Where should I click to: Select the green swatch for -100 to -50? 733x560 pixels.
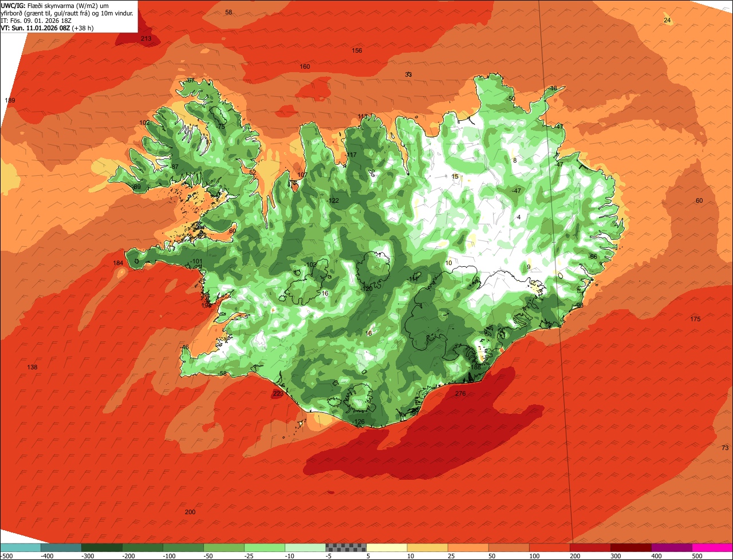(x=183, y=547)
